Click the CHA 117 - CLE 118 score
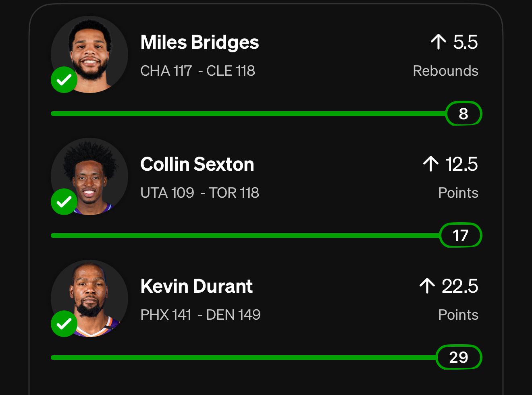The width and height of the screenshot is (532, 395). [197, 71]
